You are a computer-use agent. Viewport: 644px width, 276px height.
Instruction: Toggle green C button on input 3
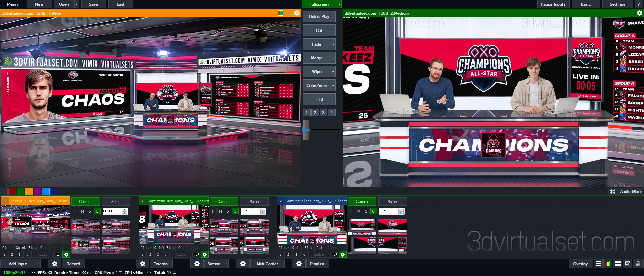pyautogui.click(x=373, y=211)
